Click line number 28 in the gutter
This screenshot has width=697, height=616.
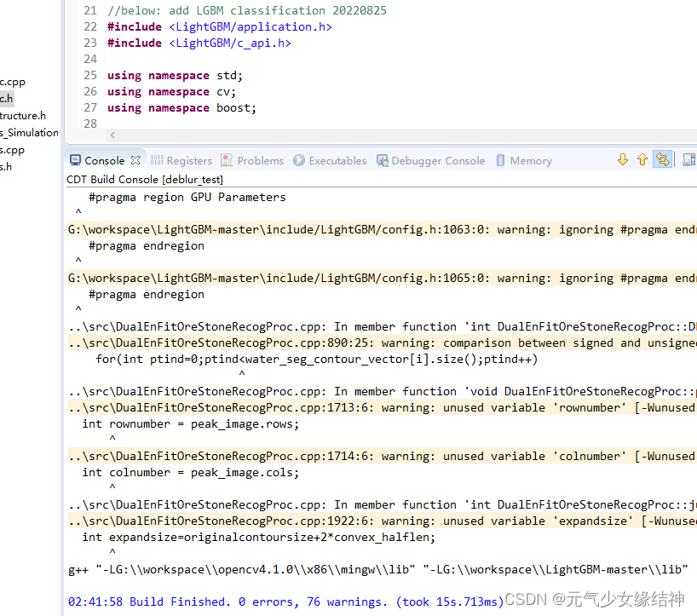tap(90, 124)
